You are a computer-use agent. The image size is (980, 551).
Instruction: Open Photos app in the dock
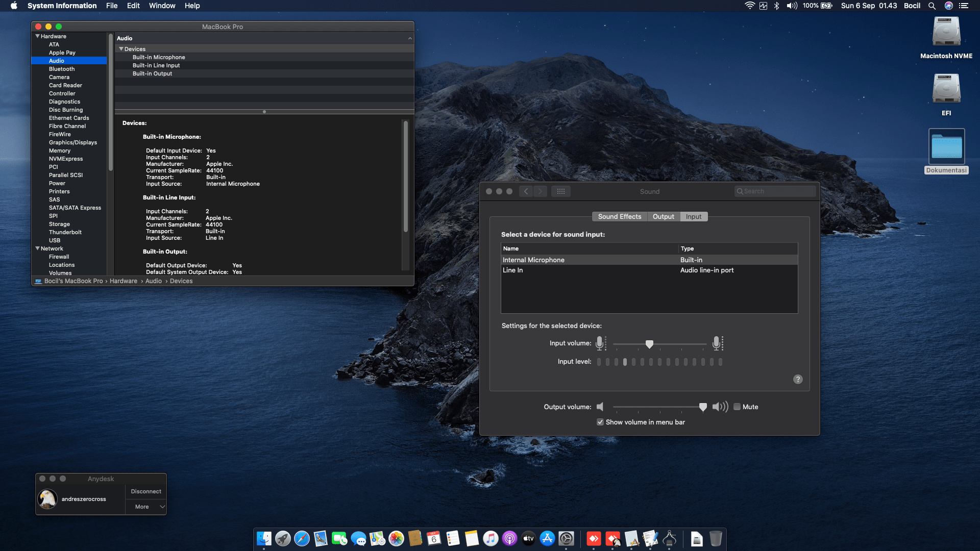click(396, 539)
